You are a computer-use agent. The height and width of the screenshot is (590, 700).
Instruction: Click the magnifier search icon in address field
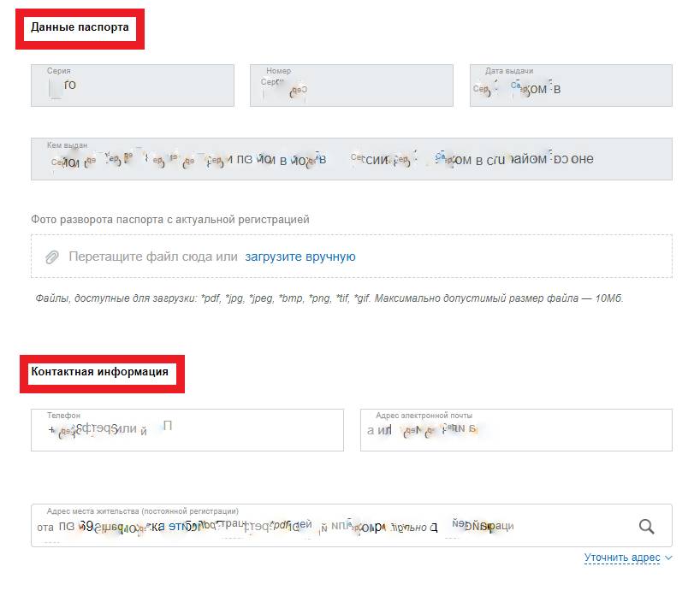[646, 527]
